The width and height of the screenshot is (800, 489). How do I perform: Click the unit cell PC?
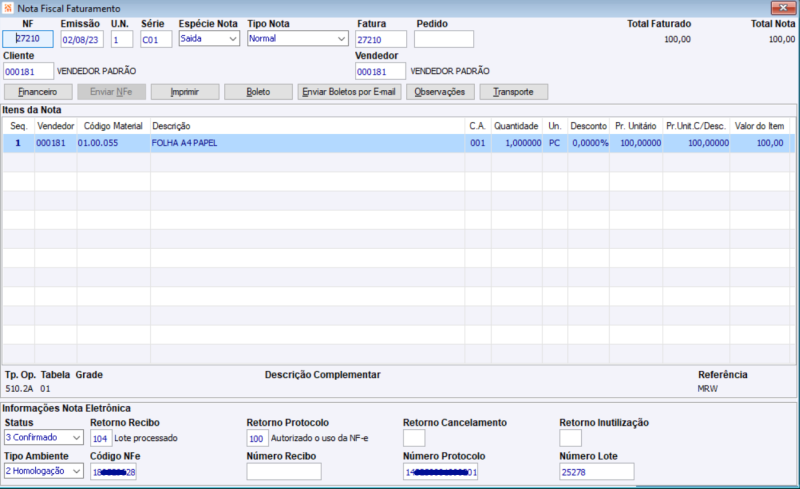[x=555, y=143]
